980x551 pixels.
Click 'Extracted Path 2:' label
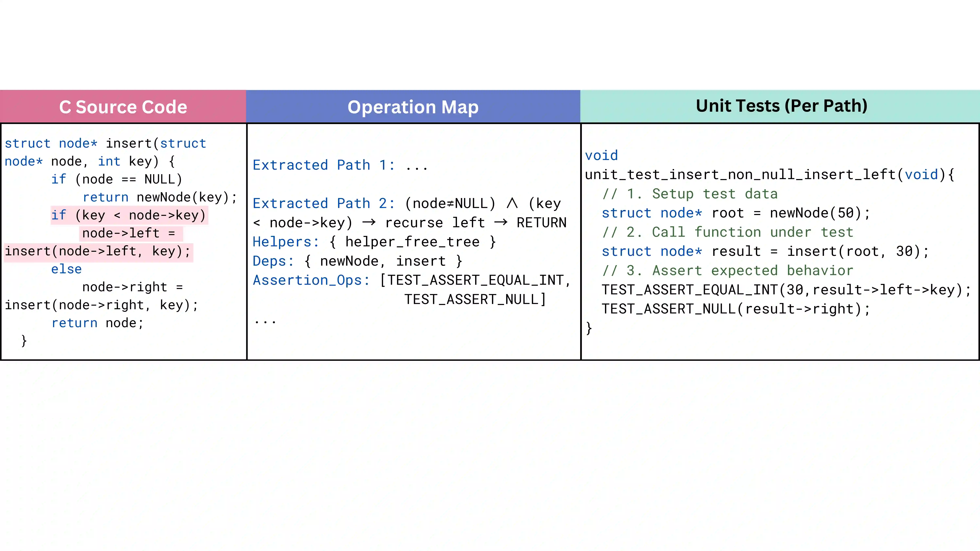[324, 203]
